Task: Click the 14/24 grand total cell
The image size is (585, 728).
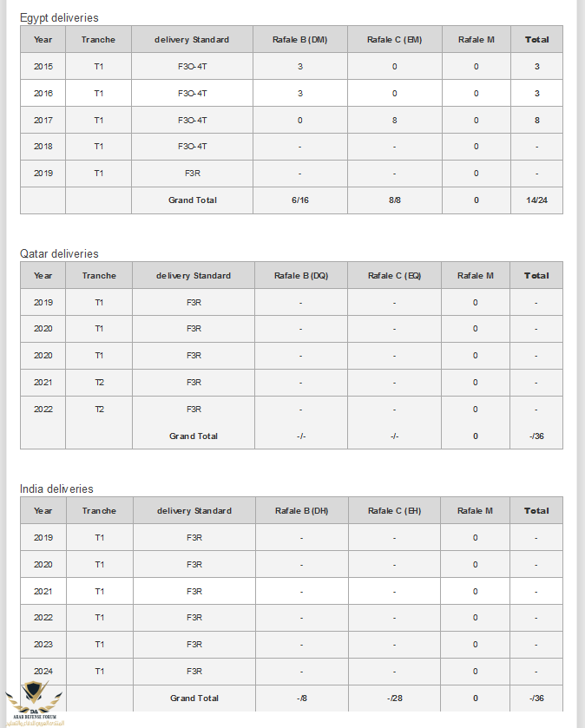Action: click(x=536, y=200)
